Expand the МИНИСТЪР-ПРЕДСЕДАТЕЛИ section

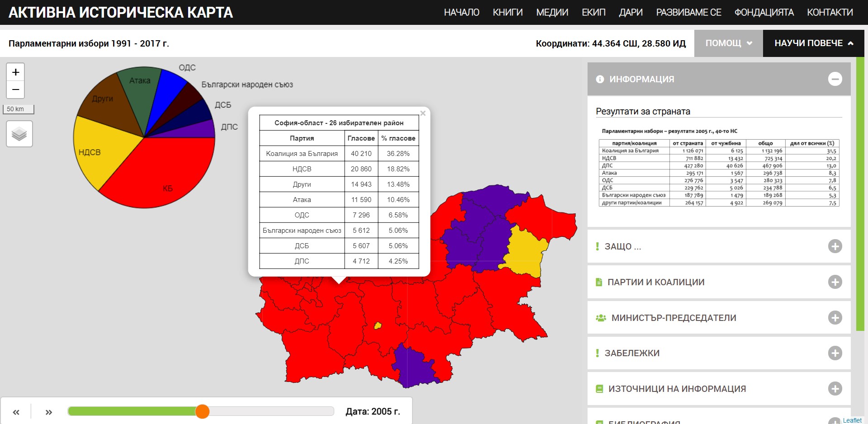tap(835, 318)
